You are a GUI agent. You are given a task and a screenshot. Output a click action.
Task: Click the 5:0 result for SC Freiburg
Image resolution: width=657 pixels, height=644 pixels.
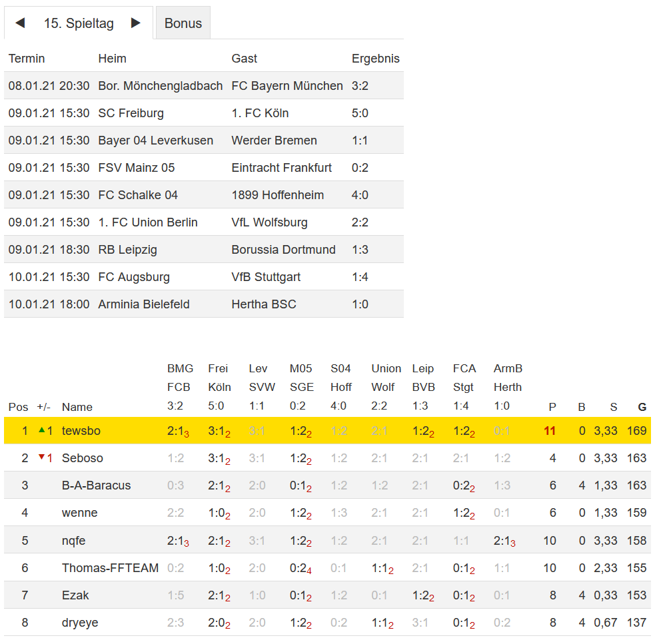pyautogui.click(x=360, y=113)
